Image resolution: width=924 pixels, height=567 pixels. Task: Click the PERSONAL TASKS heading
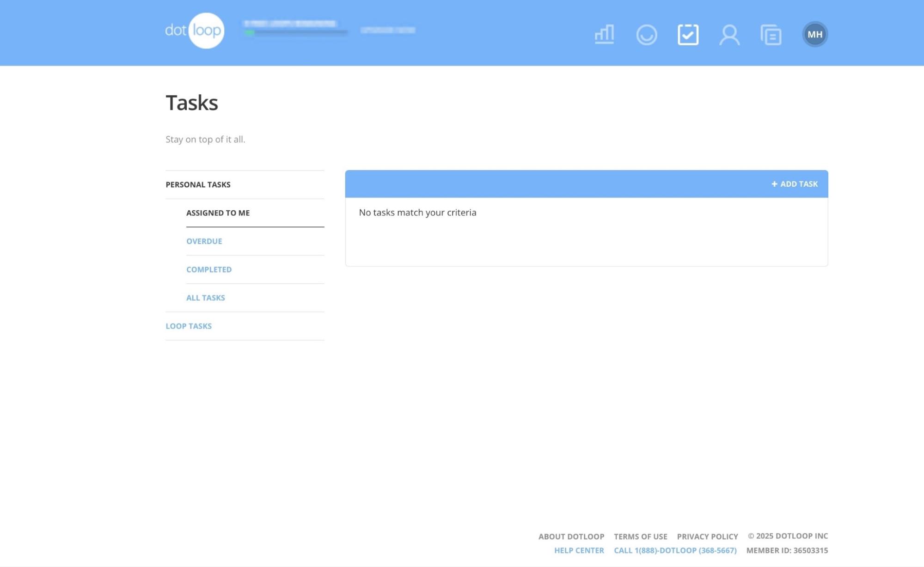click(x=198, y=184)
